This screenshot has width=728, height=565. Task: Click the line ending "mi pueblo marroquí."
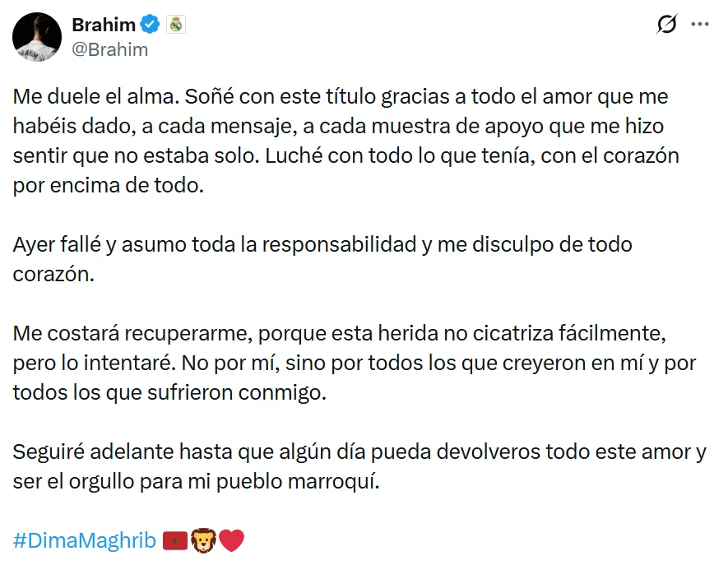(x=197, y=481)
